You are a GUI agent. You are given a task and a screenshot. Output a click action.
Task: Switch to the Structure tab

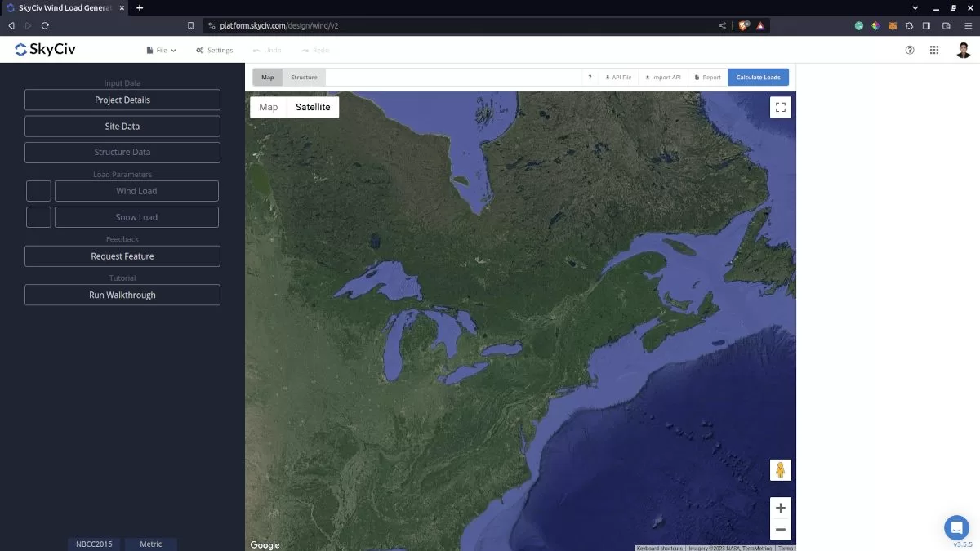[304, 76]
